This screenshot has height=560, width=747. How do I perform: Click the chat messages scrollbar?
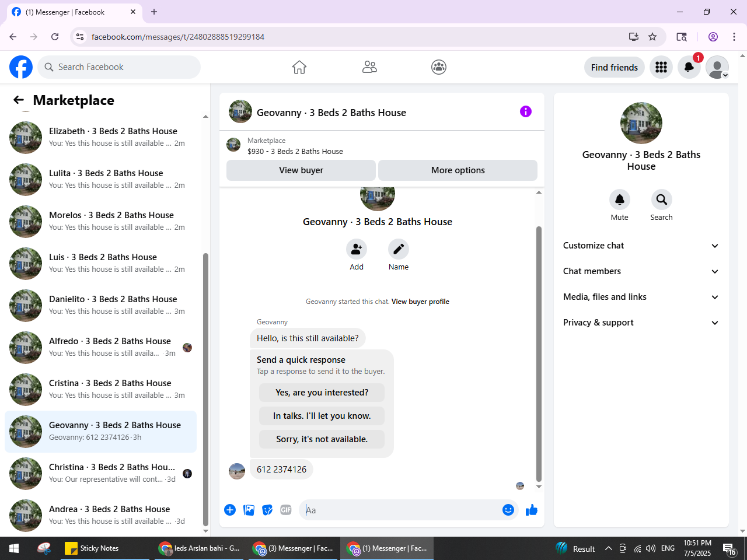(x=539, y=353)
